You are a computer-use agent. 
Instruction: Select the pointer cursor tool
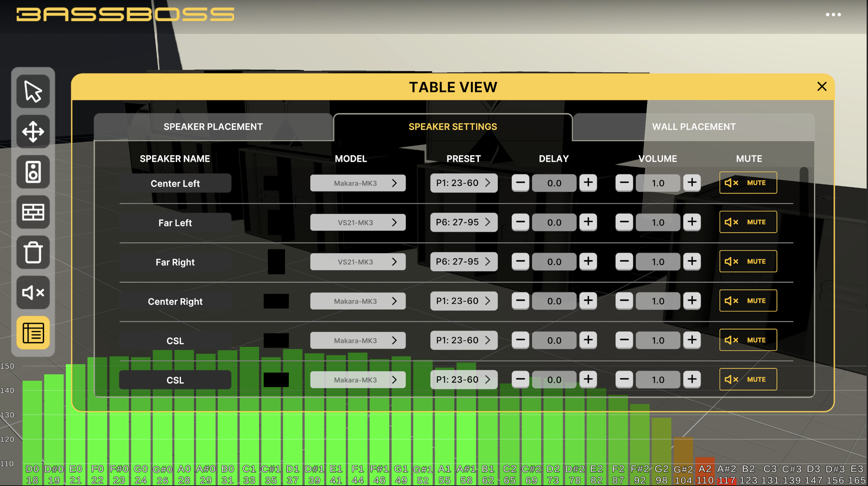point(33,91)
